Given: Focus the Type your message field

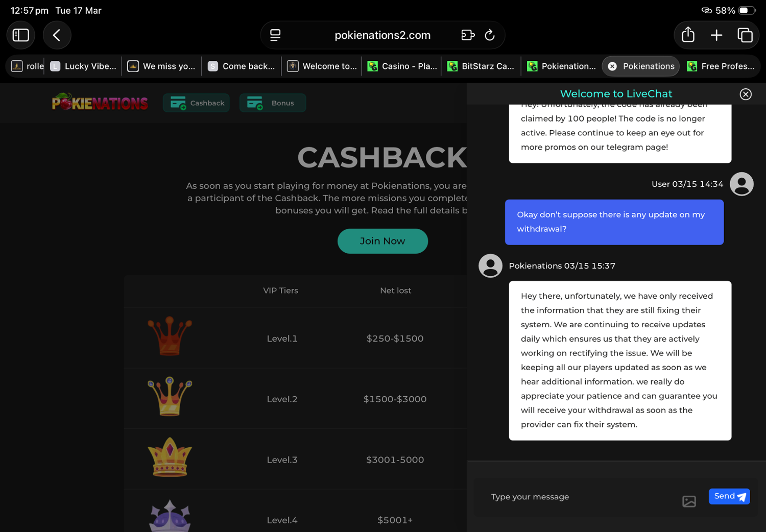Looking at the screenshot, I should (x=582, y=497).
